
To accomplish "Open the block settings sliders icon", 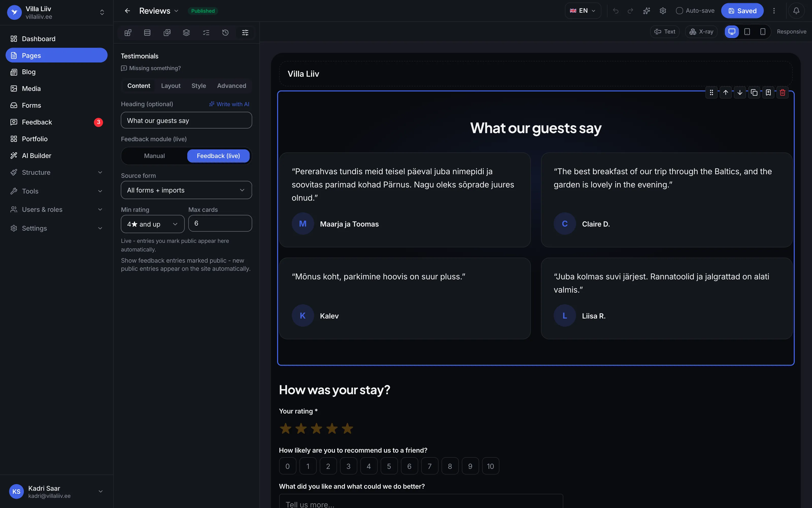I will (x=245, y=33).
